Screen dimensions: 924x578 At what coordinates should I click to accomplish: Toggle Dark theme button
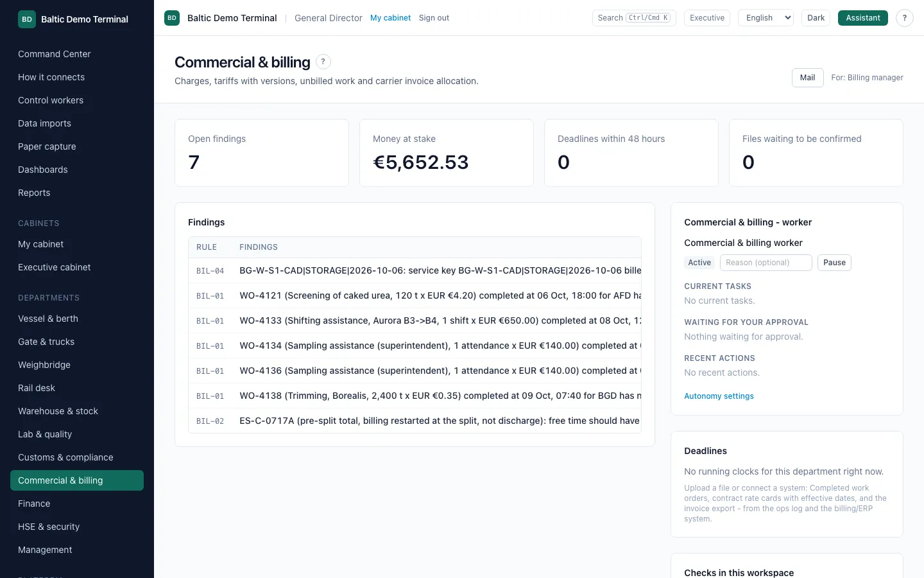click(816, 18)
